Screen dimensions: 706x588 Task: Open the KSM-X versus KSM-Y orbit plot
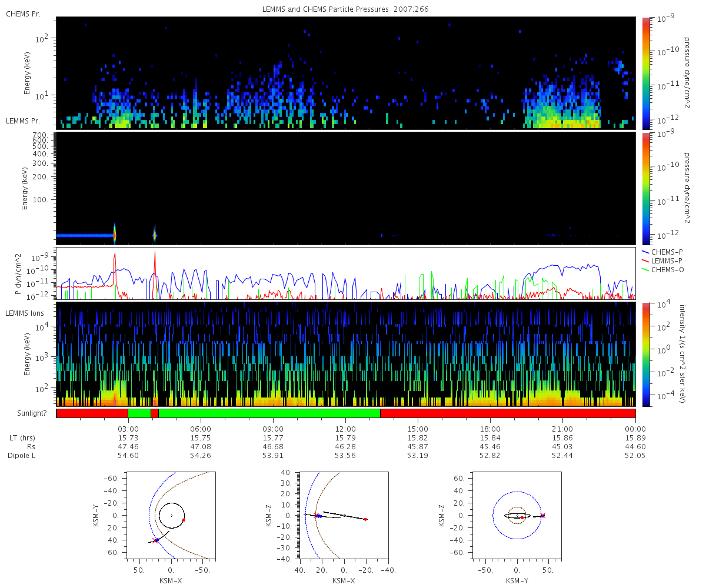171,514
